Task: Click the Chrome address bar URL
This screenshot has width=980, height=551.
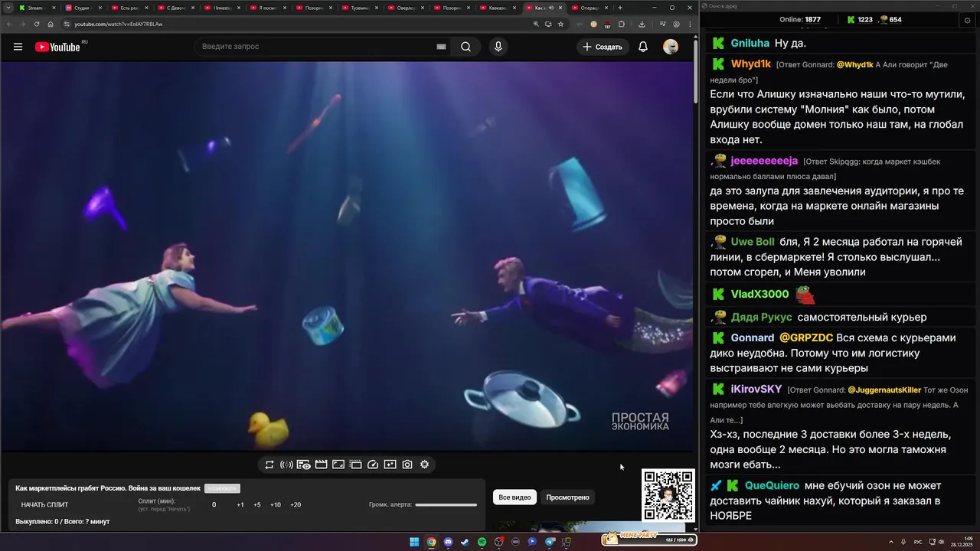Action: [119, 24]
